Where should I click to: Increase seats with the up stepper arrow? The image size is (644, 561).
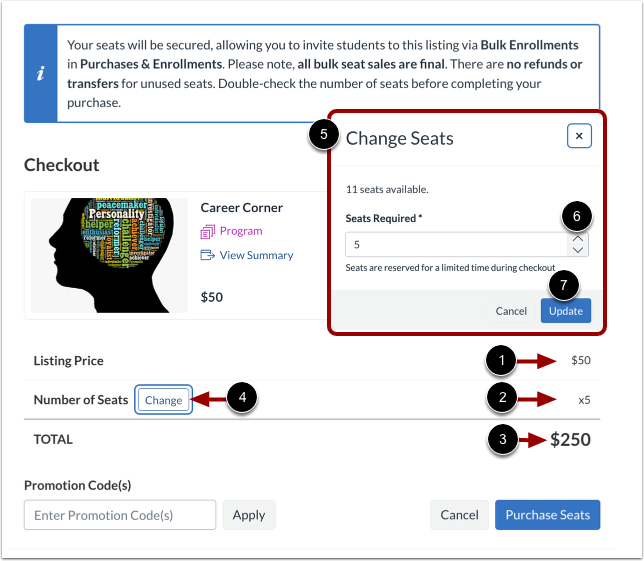[578, 239]
